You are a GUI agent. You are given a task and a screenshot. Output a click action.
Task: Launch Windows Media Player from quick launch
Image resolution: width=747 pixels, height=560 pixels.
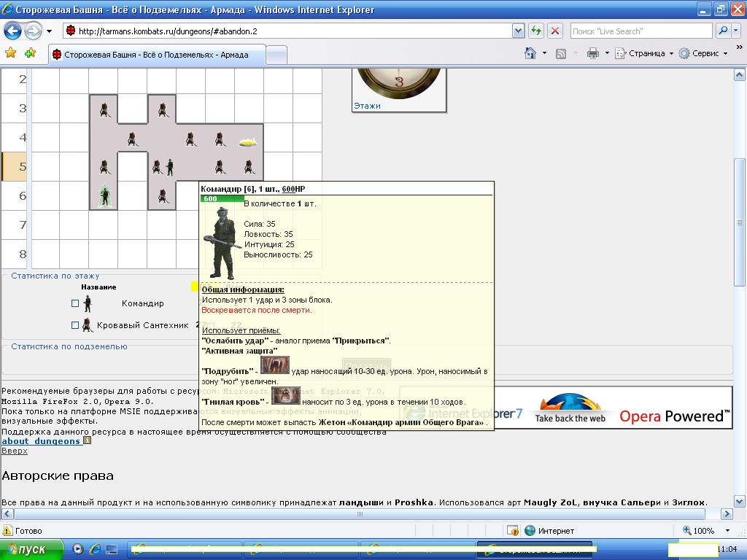click(78, 549)
